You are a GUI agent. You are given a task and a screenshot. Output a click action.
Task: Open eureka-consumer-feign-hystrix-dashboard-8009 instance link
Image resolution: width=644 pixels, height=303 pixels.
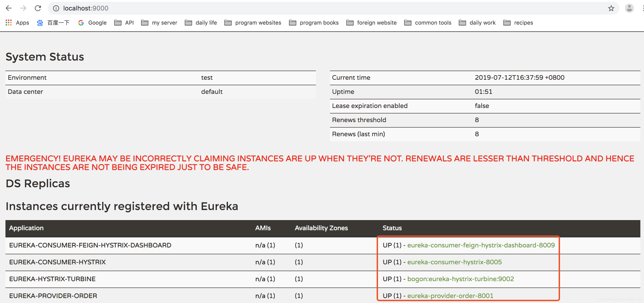coord(481,245)
